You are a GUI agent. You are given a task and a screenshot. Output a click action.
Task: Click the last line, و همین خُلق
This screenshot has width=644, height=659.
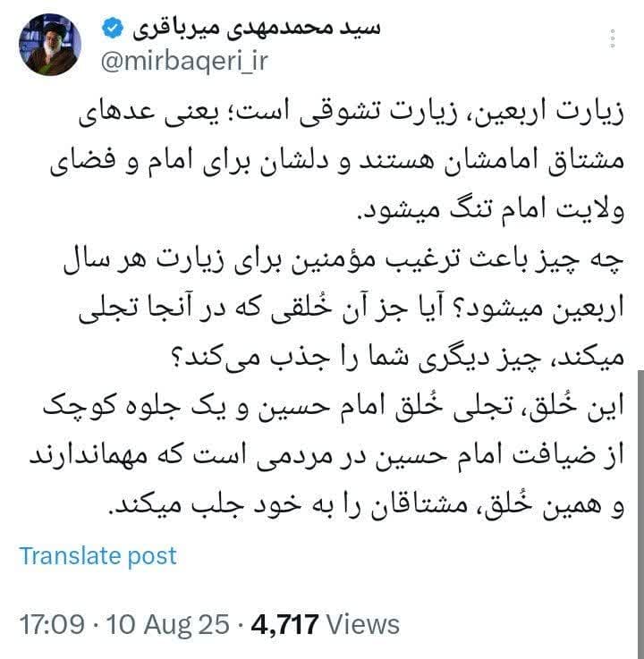pyautogui.click(x=366, y=505)
